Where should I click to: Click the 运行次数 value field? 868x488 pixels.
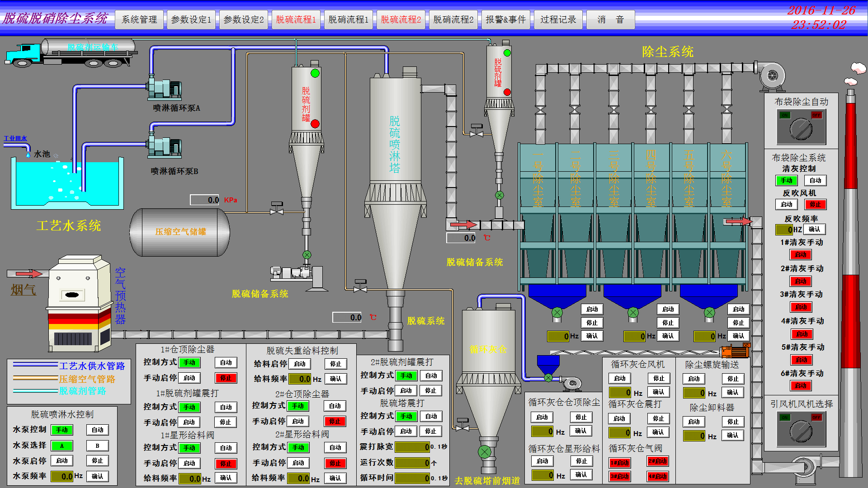coord(412,463)
